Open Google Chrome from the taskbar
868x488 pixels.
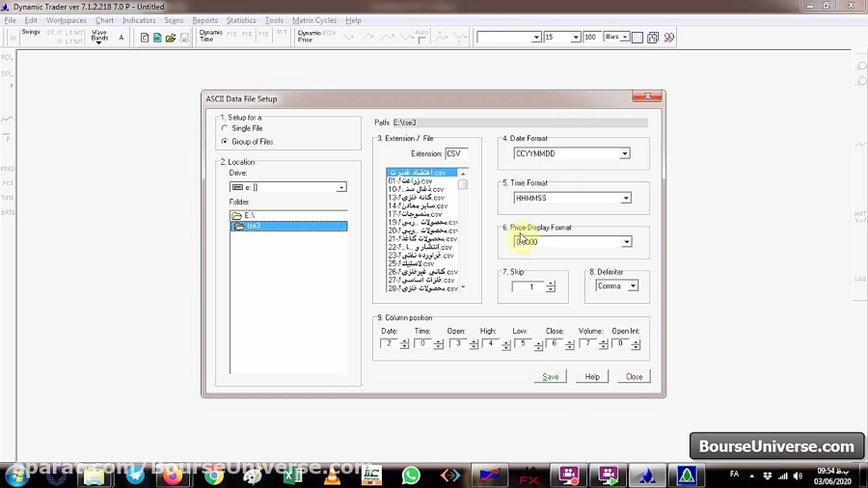pos(213,474)
